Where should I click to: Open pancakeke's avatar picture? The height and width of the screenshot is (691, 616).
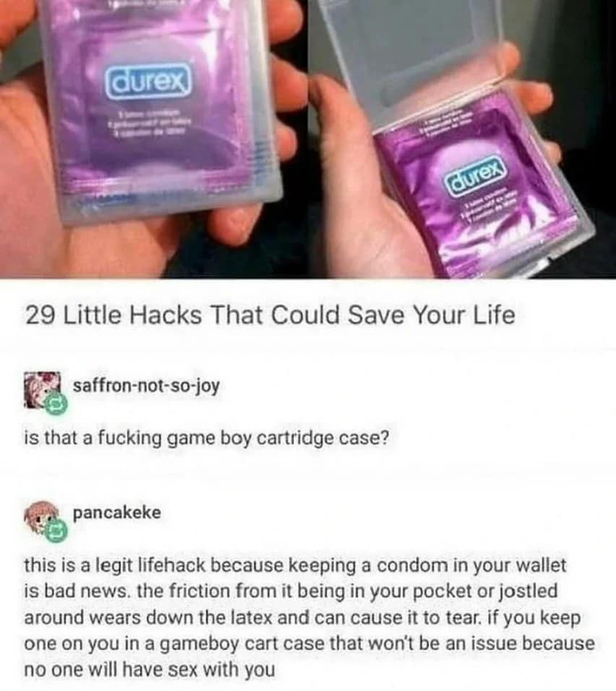[x=42, y=517]
